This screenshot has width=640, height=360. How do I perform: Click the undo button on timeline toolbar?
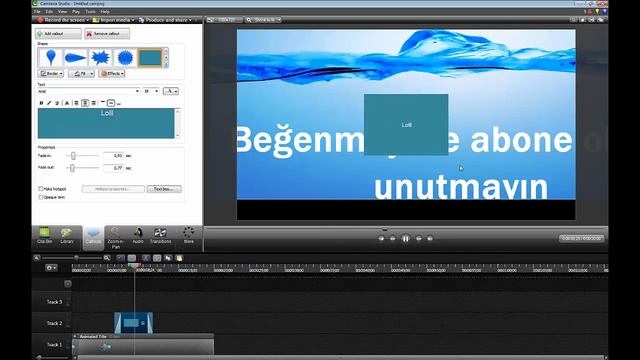121,258
